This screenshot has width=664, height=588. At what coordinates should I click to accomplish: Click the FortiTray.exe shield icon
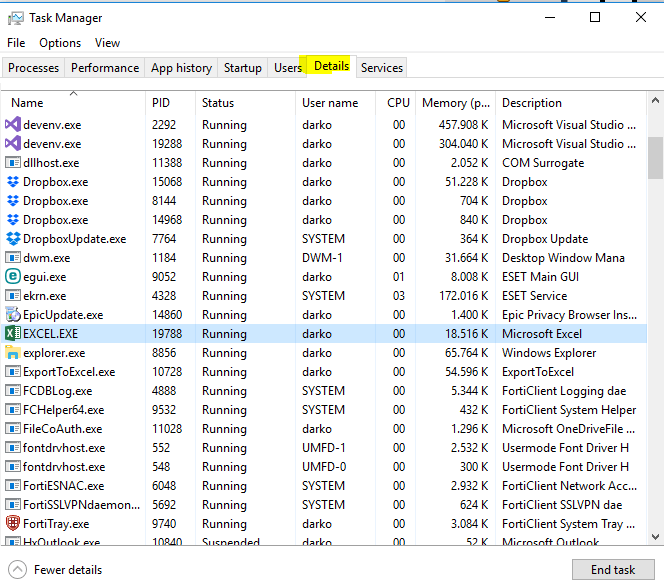(x=13, y=523)
